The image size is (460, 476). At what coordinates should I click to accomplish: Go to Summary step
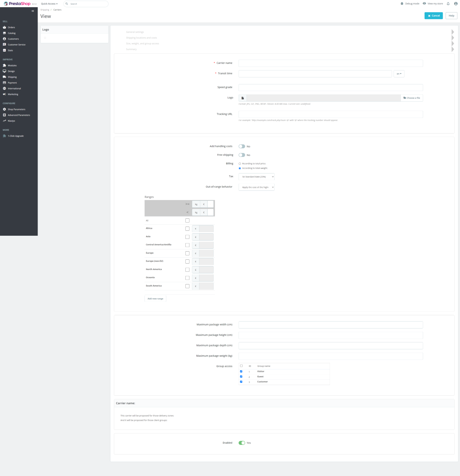[131, 49]
